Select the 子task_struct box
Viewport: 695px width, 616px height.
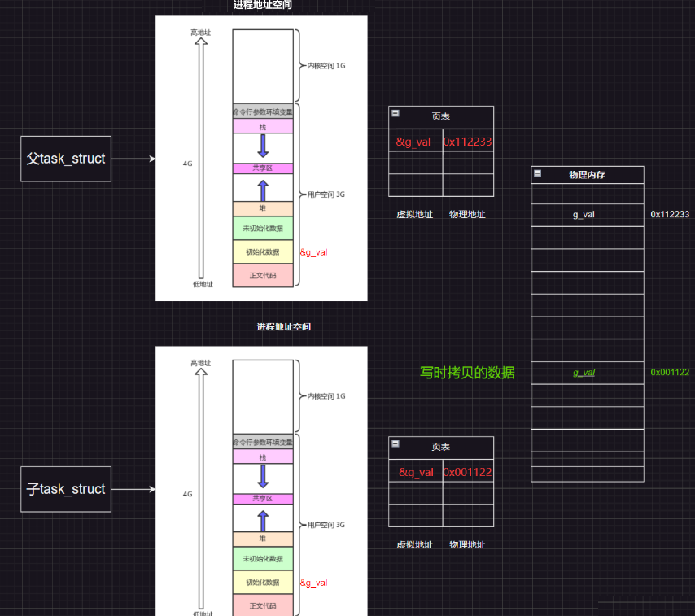pyautogui.click(x=66, y=489)
